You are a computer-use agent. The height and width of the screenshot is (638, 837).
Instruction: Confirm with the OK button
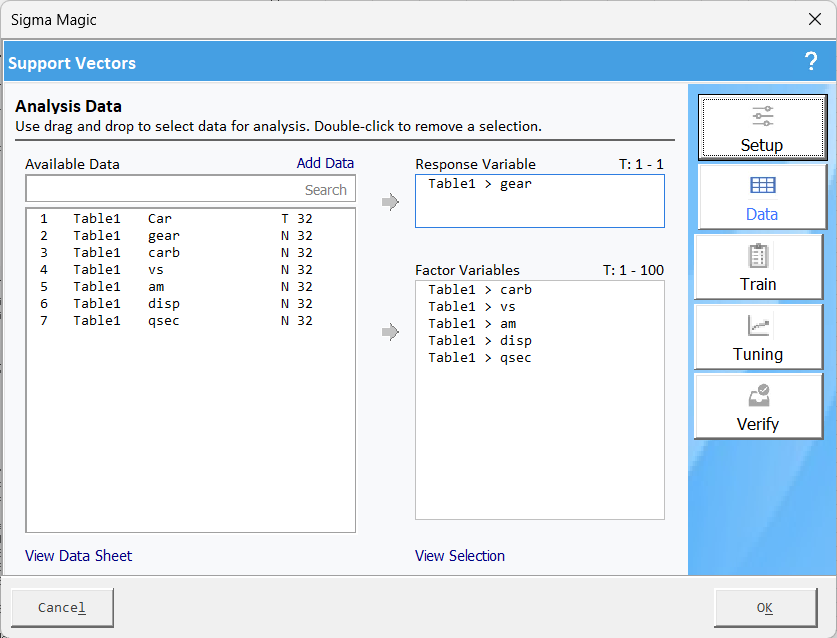click(x=764, y=608)
